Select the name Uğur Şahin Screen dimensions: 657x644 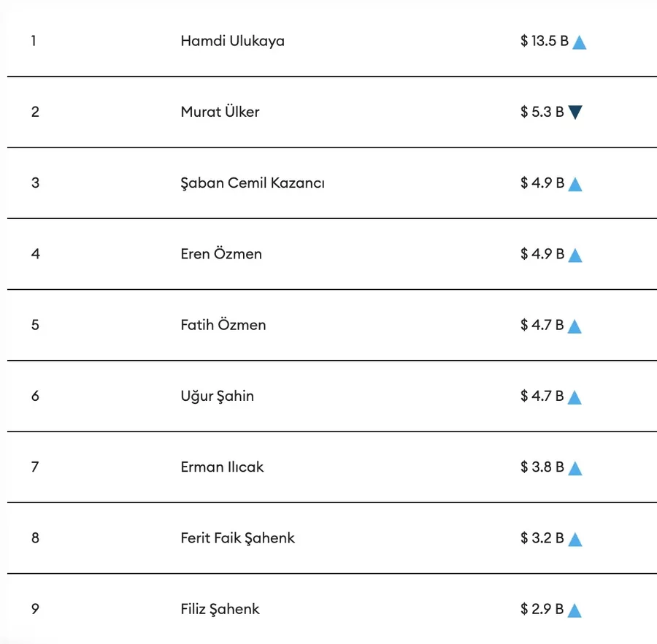tap(218, 396)
